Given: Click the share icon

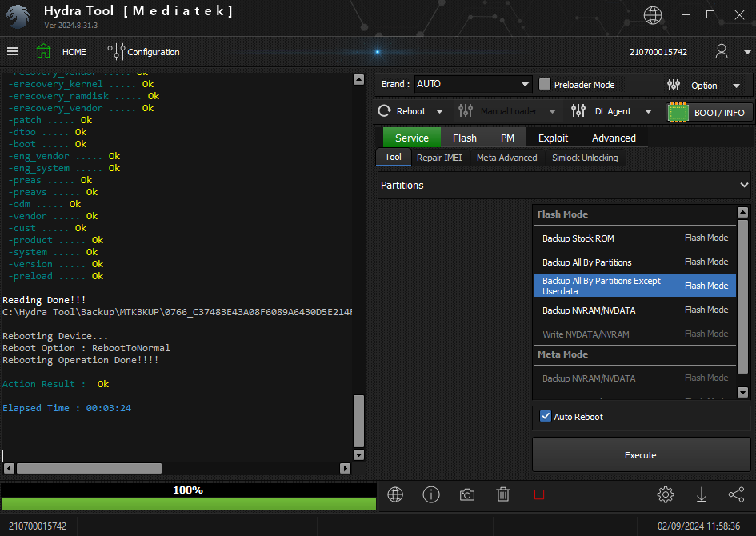Looking at the screenshot, I should pyautogui.click(x=736, y=494).
